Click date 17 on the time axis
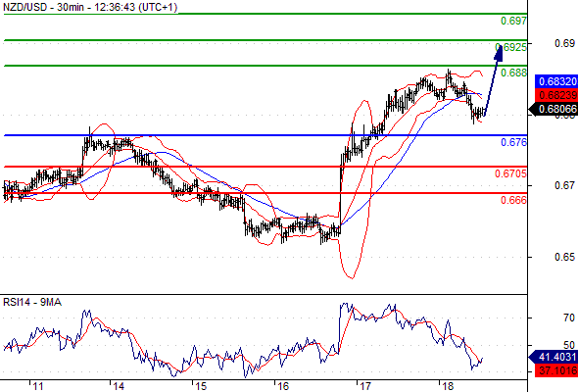This screenshot has width=578, height=392. 365,386
